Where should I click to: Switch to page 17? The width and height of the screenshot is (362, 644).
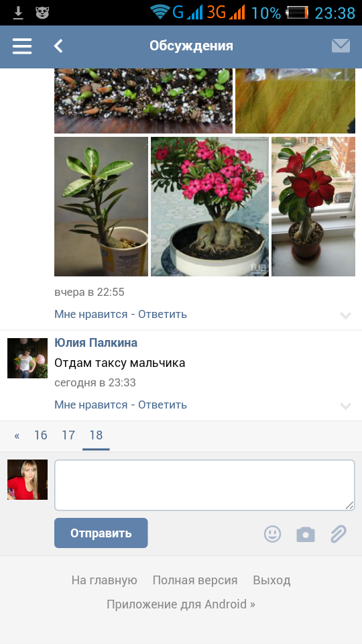point(68,435)
